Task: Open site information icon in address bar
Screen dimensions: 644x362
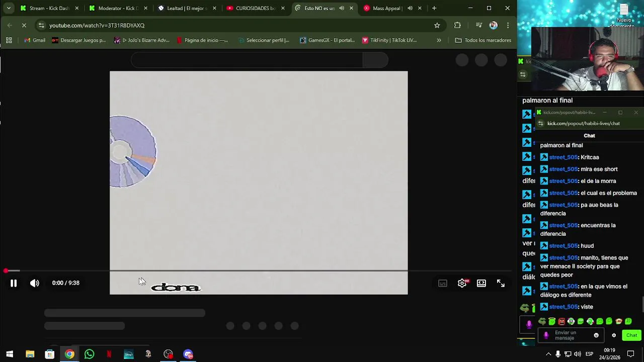Action: [x=41, y=25]
